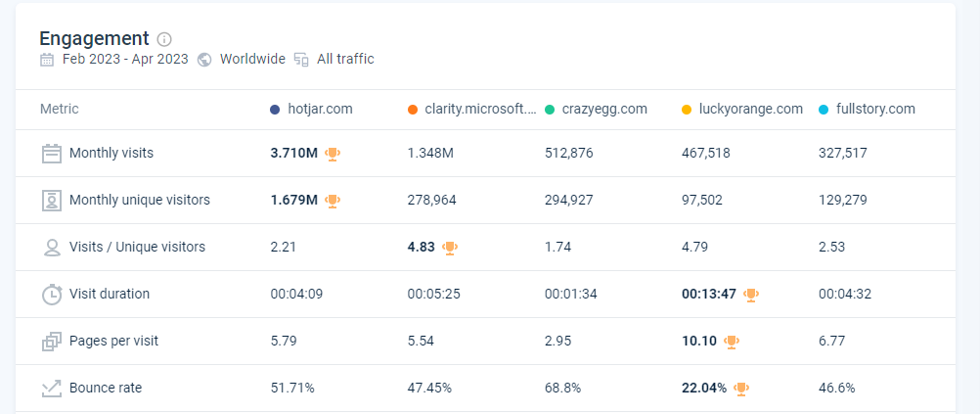Click the trophy icon next to 4.83
This screenshot has height=414, width=980.
pyautogui.click(x=450, y=247)
